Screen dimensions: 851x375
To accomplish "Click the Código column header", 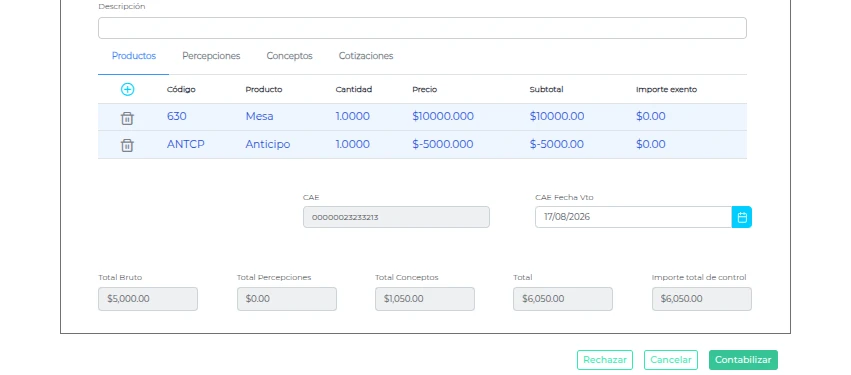I will point(181,90).
